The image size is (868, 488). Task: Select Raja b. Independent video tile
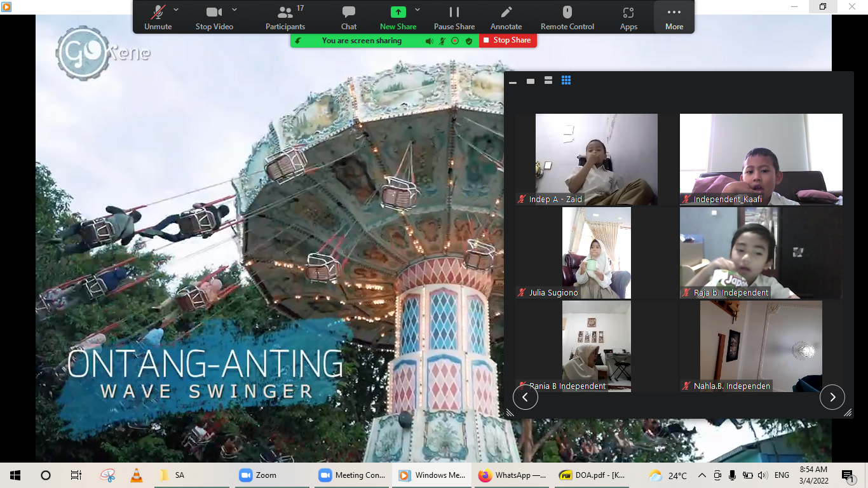tap(761, 253)
